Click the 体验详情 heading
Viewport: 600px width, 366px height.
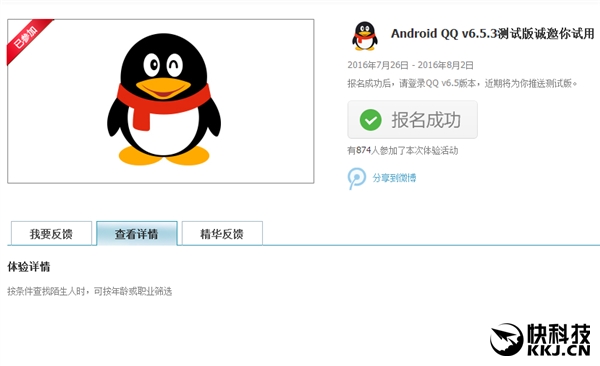pos(29,267)
